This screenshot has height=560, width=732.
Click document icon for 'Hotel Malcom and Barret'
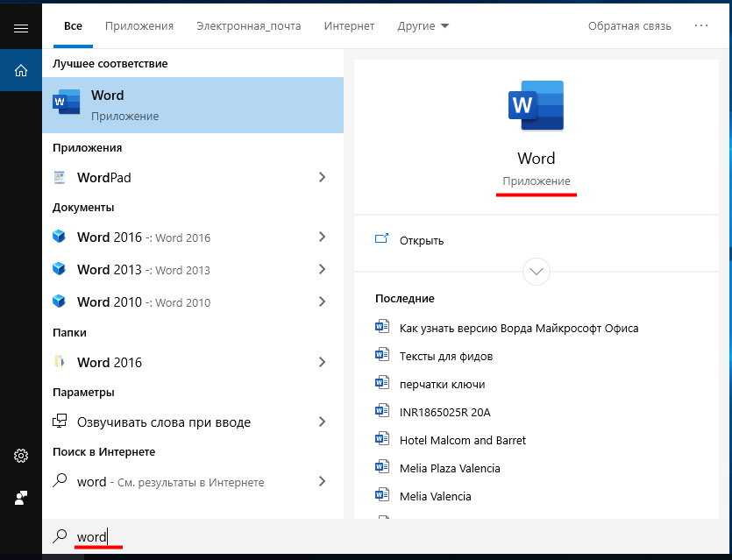(382, 439)
